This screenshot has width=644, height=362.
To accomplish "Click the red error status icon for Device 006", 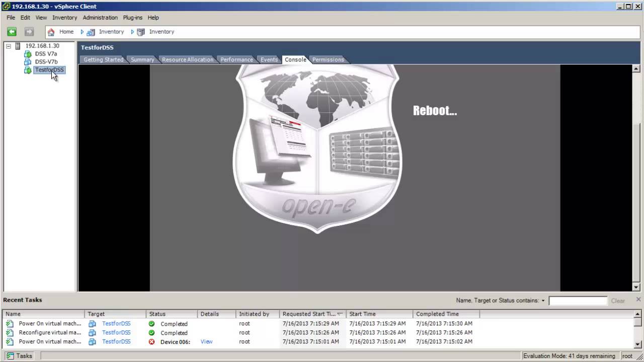I will coord(151,342).
